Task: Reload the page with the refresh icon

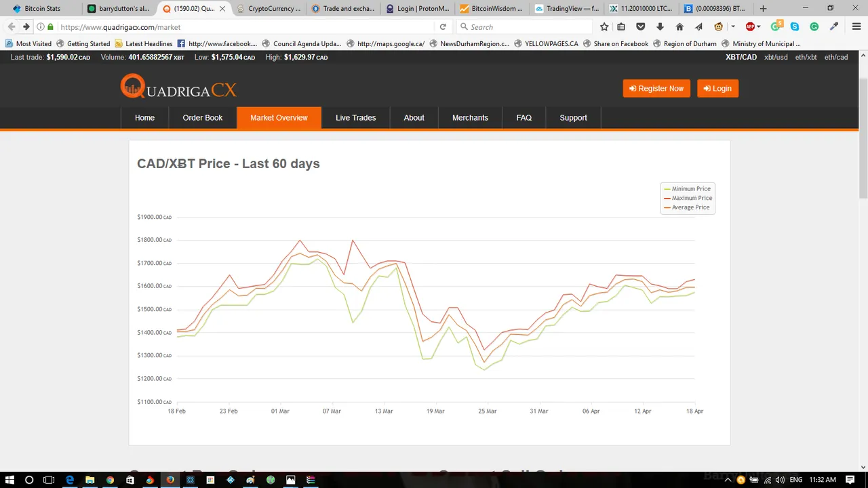Action: (x=443, y=27)
